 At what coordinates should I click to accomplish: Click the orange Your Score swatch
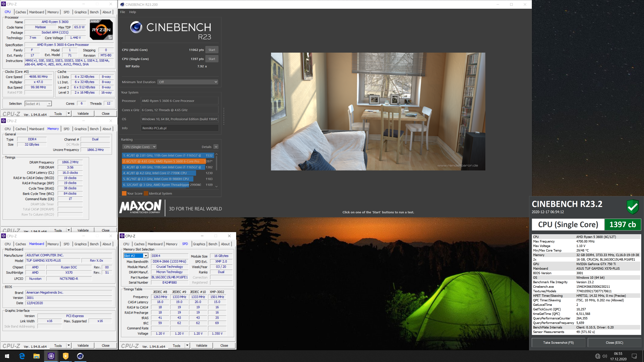pyautogui.click(x=124, y=193)
